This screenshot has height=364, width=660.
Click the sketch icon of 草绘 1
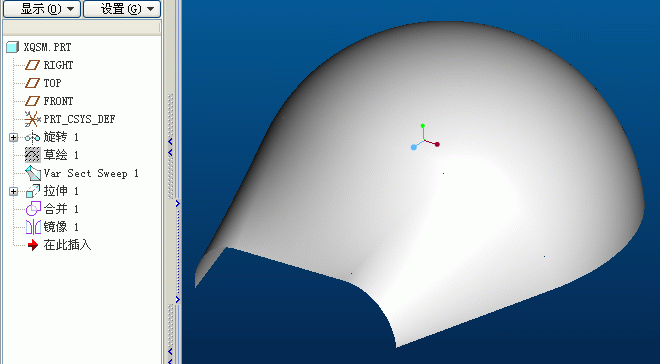click(33, 155)
